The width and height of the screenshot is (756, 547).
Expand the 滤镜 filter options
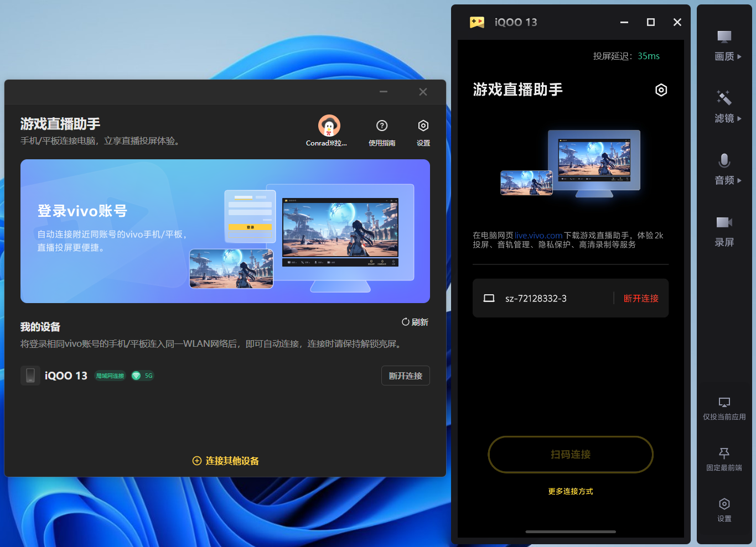(724, 107)
